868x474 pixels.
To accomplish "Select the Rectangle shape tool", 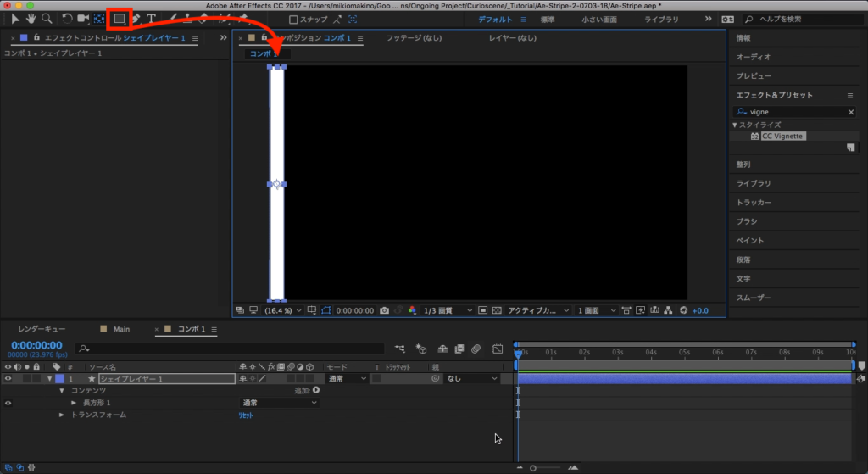I will 120,18.
